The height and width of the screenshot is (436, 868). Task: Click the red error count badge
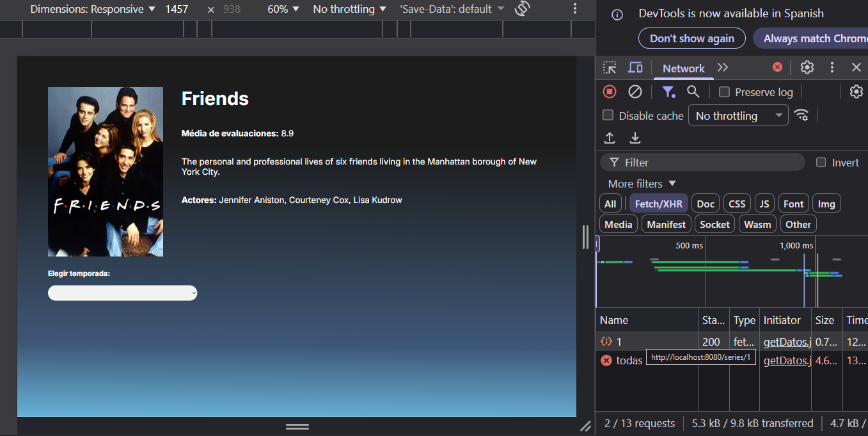[x=777, y=67]
